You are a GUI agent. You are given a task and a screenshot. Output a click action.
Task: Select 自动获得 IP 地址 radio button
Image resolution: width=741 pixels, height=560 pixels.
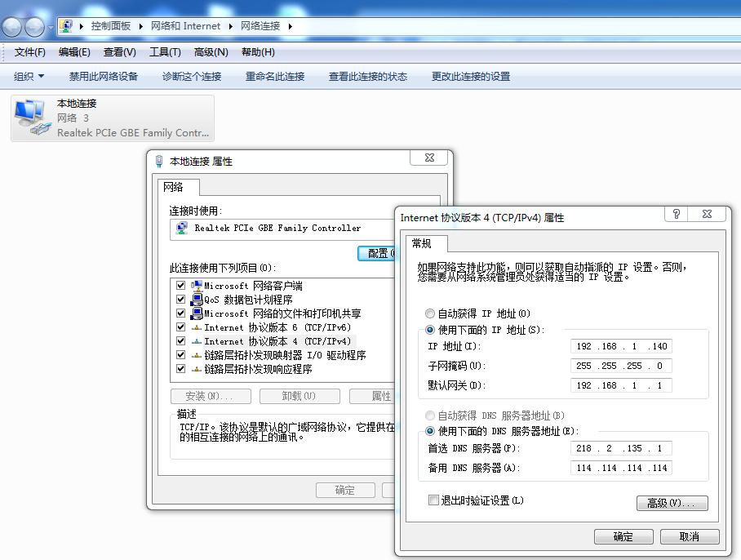pyautogui.click(x=430, y=313)
